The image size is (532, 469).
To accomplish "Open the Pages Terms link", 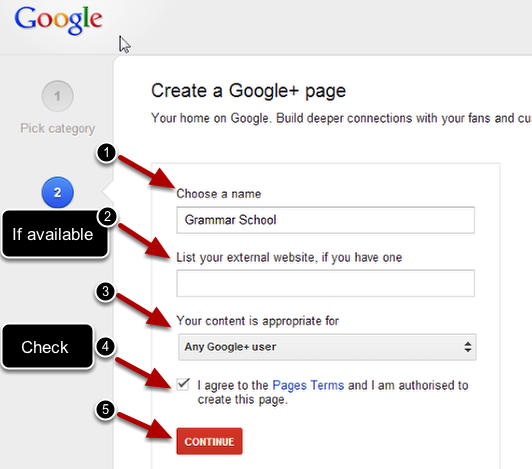I will point(308,386).
